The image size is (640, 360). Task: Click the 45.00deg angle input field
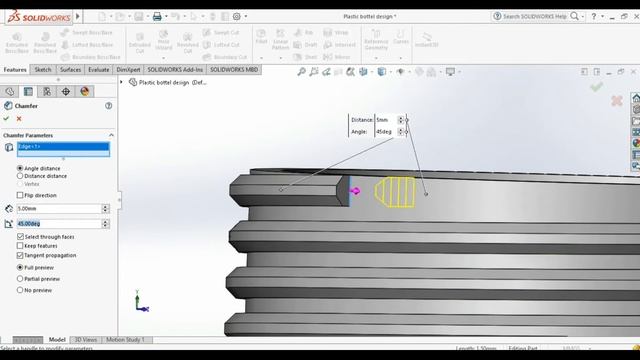59,224
